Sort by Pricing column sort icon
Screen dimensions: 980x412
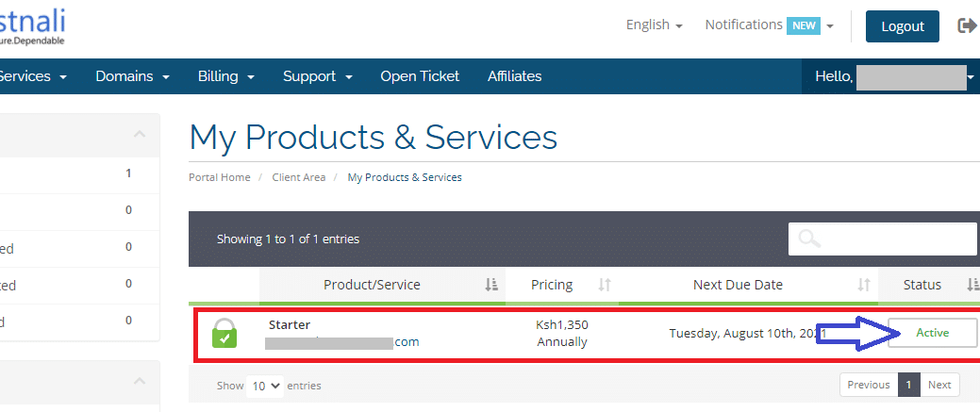(x=605, y=285)
